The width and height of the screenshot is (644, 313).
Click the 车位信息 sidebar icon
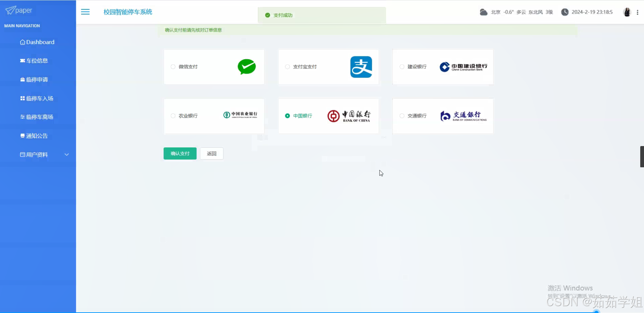[x=23, y=61]
